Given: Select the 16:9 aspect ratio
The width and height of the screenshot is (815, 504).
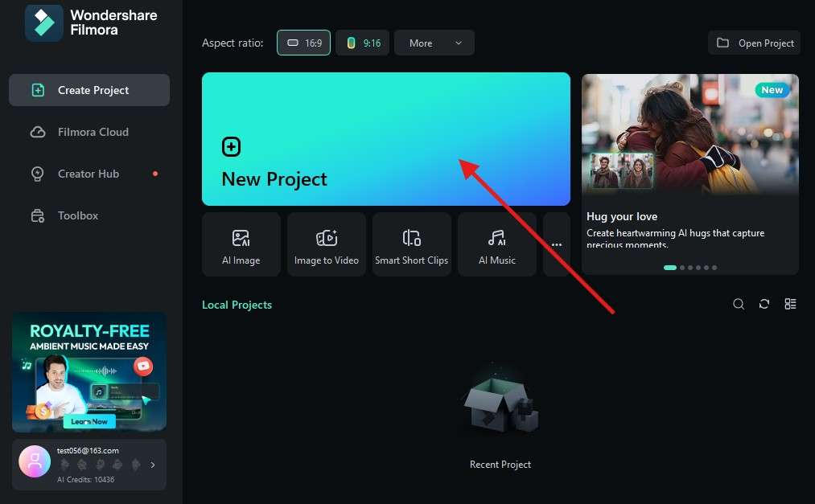Looking at the screenshot, I should [303, 43].
